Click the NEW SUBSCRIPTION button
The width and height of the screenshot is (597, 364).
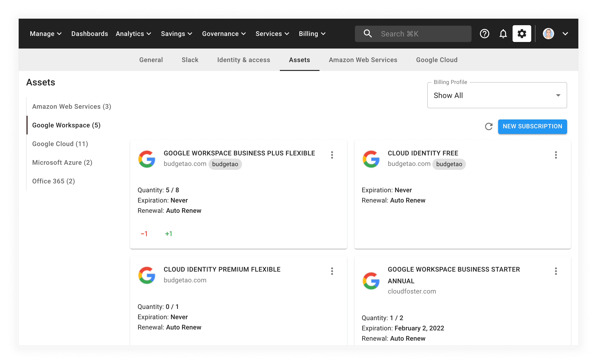pos(532,126)
